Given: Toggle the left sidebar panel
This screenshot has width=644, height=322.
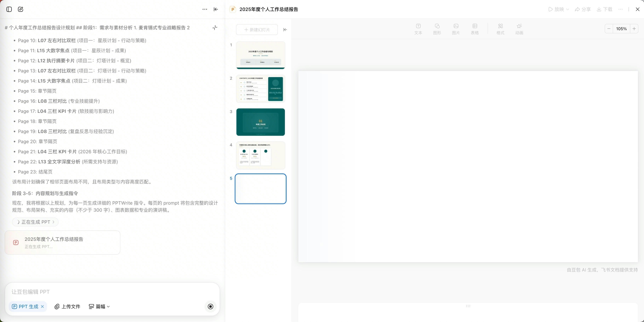Looking at the screenshot, I should tap(9, 9).
